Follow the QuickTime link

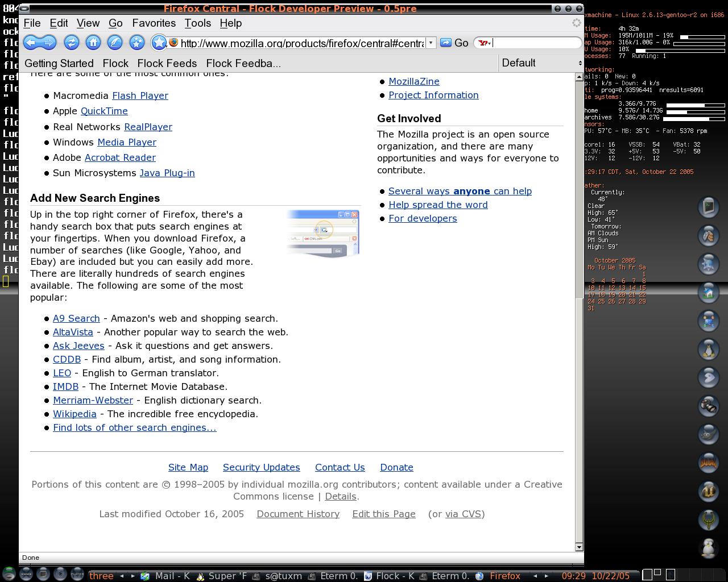(104, 111)
